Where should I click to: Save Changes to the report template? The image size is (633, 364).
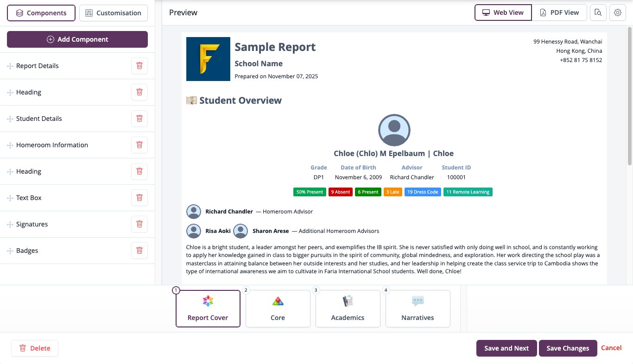(568, 348)
